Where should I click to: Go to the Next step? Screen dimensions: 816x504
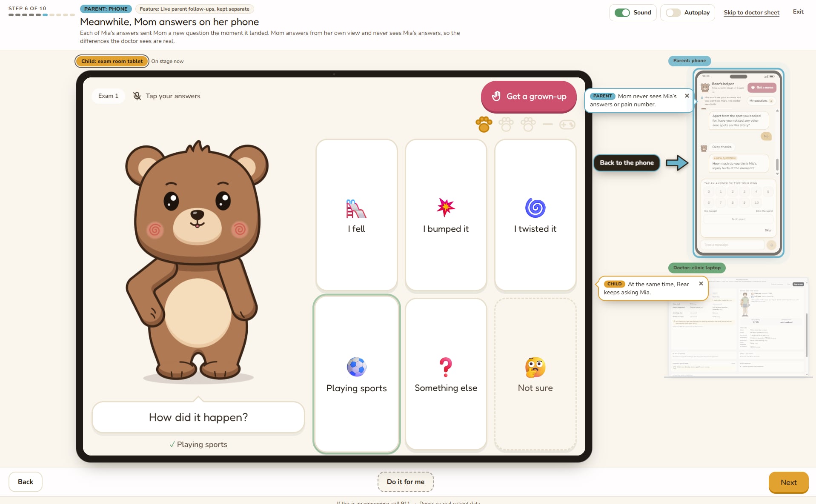coord(788,482)
